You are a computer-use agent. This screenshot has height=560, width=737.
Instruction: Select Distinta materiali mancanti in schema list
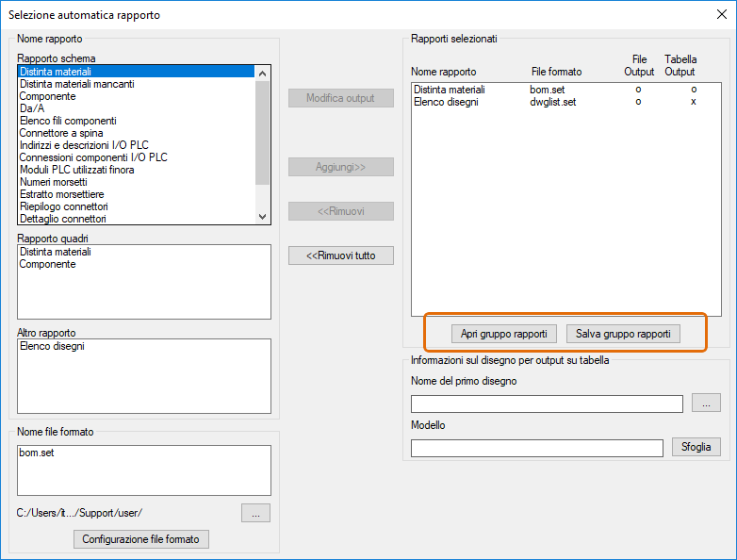[77, 84]
